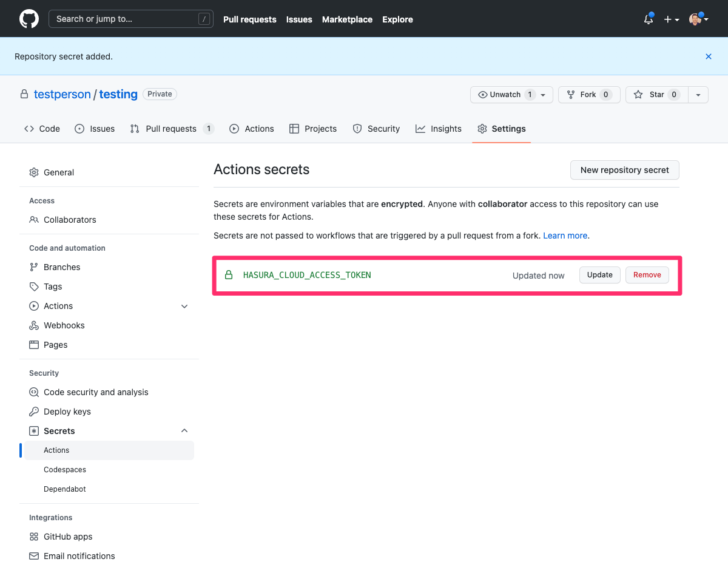Open the Pages settings section
The image size is (728, 573).
coord(55,345)
